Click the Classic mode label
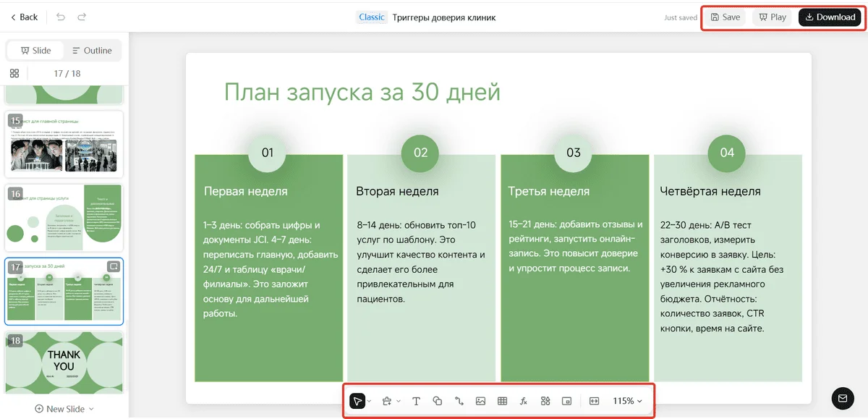The width and height of the screenshot is (868, 419). 372,17
